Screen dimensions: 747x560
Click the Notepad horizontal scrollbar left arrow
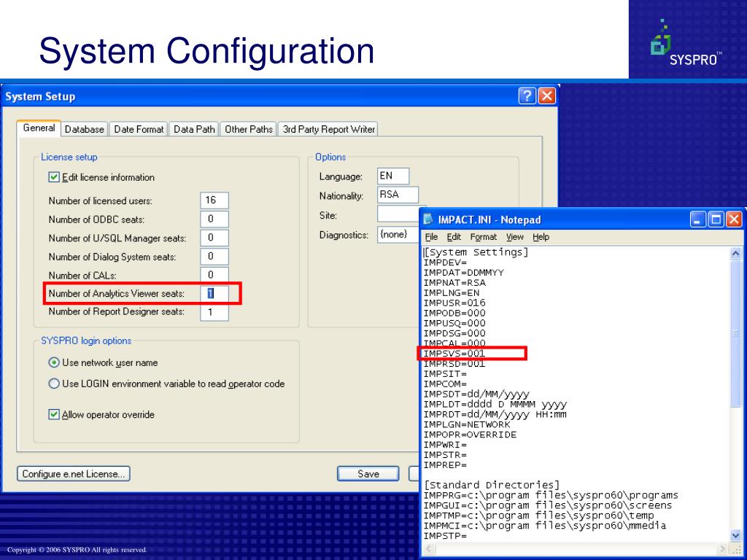427,548
